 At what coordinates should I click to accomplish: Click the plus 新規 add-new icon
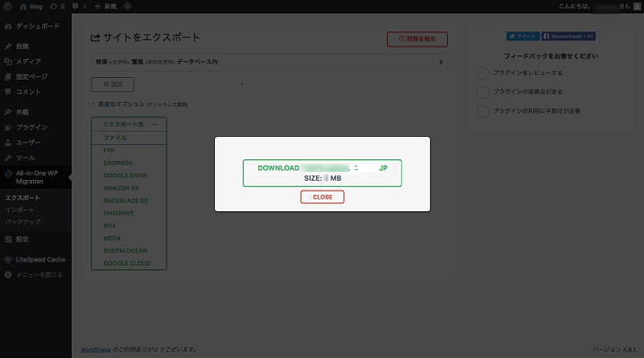(98, 6)
